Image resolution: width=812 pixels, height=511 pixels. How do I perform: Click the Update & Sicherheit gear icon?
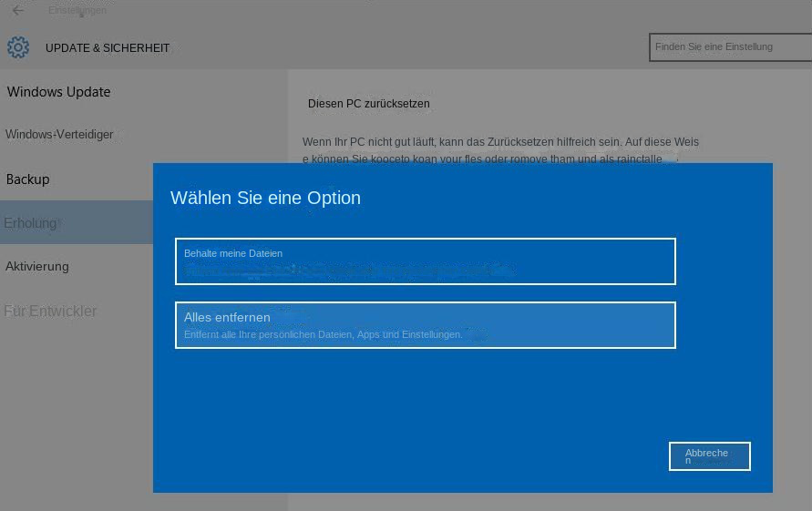(18, 47)
